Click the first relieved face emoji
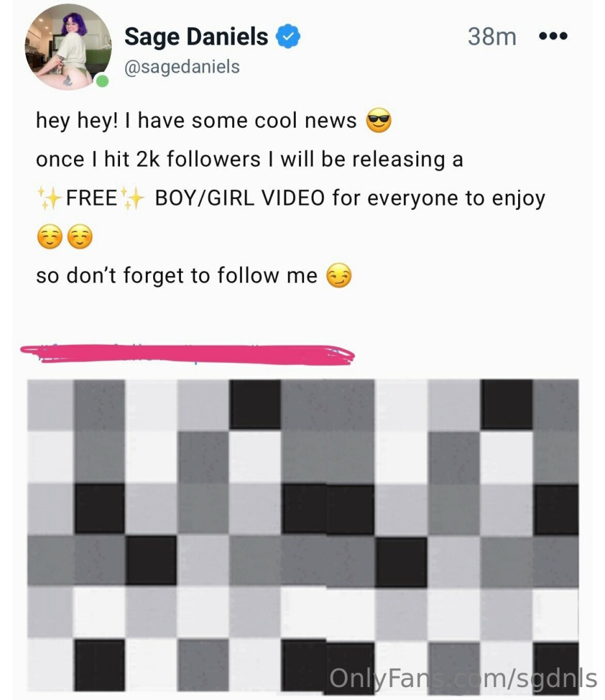 coord(49,237)
